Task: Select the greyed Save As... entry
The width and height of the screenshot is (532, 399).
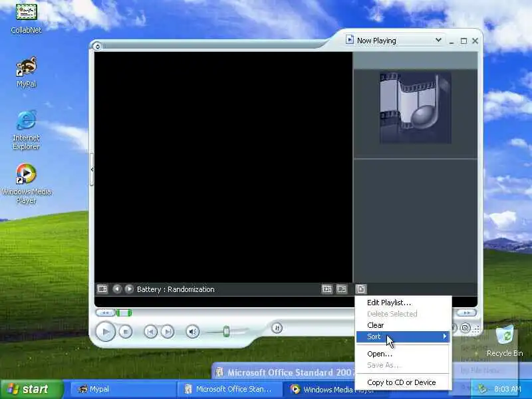Action: pos(404,365)
